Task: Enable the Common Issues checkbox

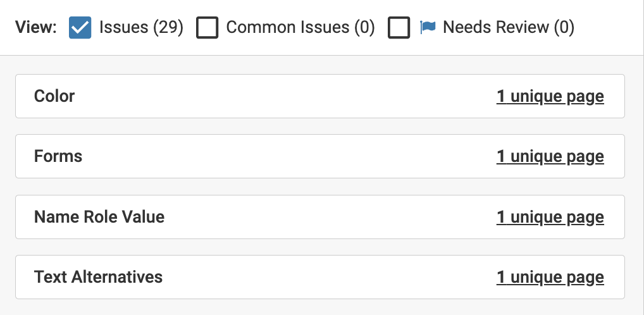Action: point(207,28)
